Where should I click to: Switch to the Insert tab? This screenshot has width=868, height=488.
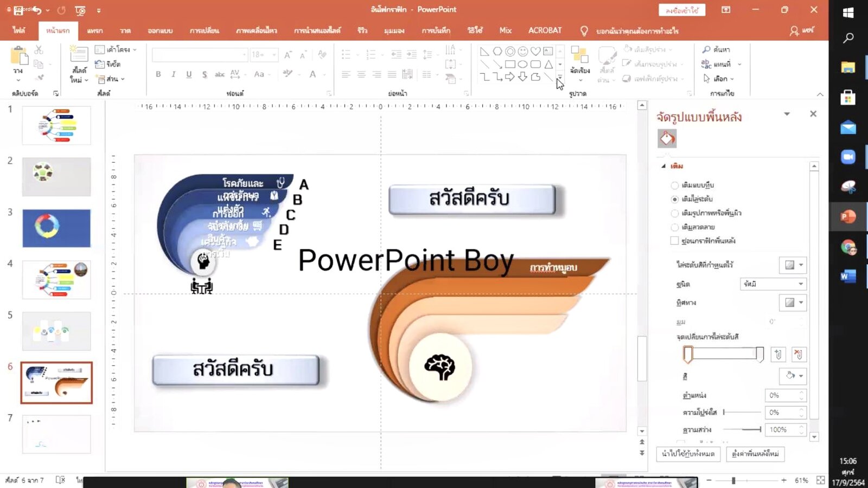tap(95, 30)
